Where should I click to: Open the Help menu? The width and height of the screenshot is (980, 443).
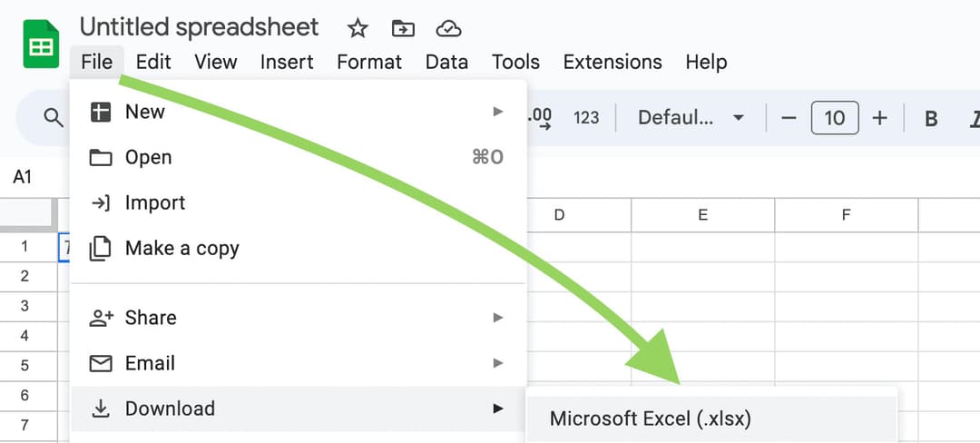click(x=706, y=62)
